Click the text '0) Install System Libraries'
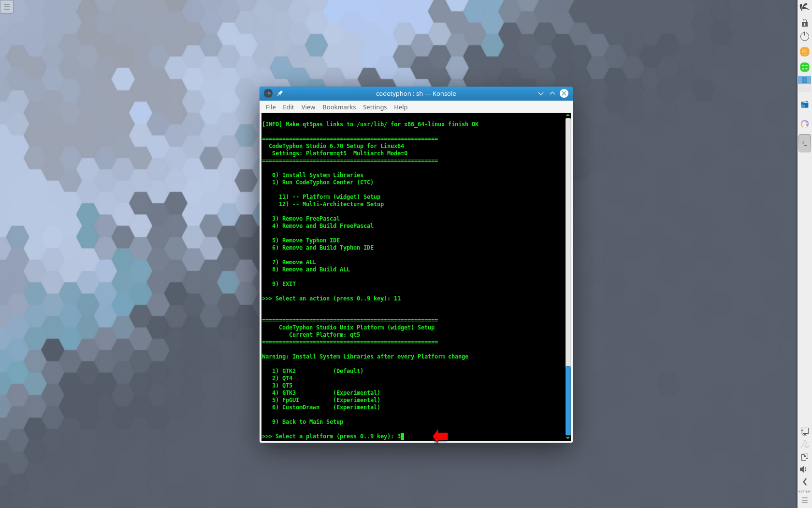The image size is (812, 508). [318, 175]
